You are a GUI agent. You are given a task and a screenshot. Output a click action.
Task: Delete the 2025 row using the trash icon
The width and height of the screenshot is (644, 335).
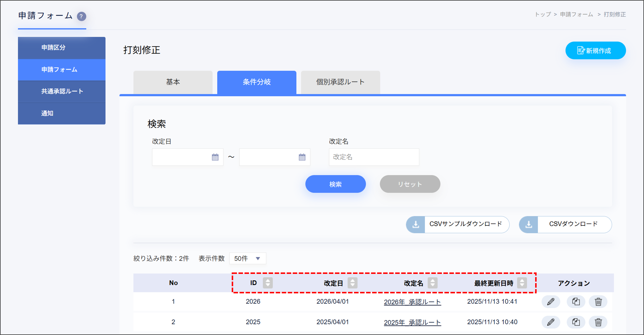tap(599, 322)
